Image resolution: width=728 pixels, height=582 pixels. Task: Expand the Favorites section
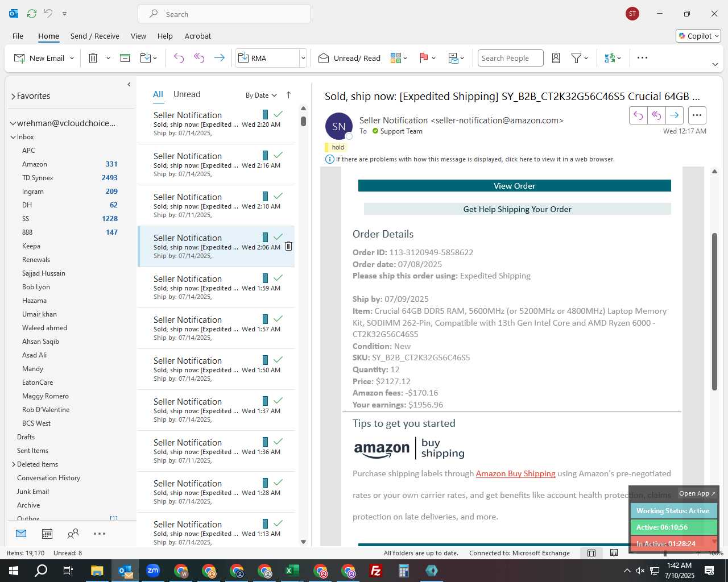pos(13,97)
